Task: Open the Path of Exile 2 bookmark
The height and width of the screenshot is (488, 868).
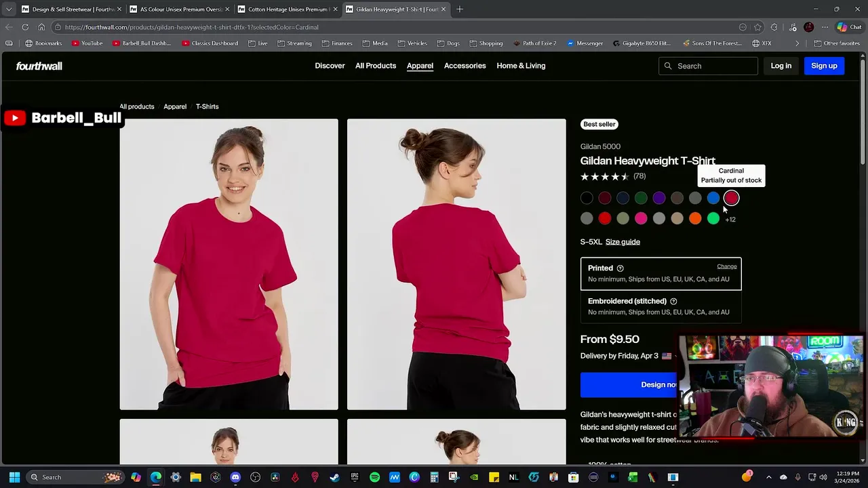Action: (535, 43)
